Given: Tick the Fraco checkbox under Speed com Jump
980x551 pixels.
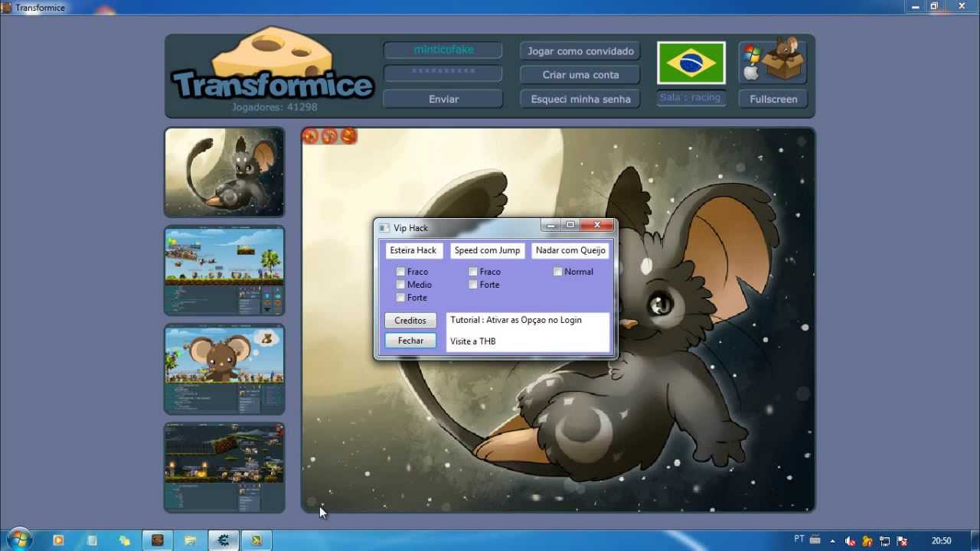Looking at the screenshot, I should (473, 272).
